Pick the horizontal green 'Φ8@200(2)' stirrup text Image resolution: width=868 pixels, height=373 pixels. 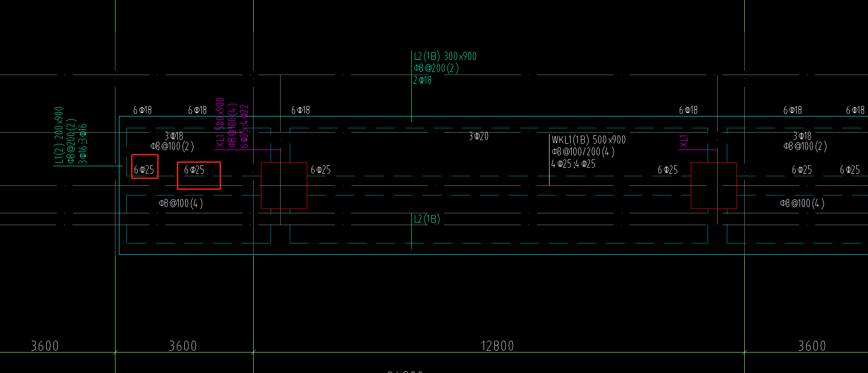pos(436,68)
